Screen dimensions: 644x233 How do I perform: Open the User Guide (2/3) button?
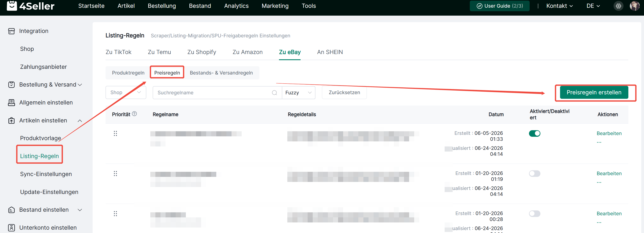pos(500,6)
